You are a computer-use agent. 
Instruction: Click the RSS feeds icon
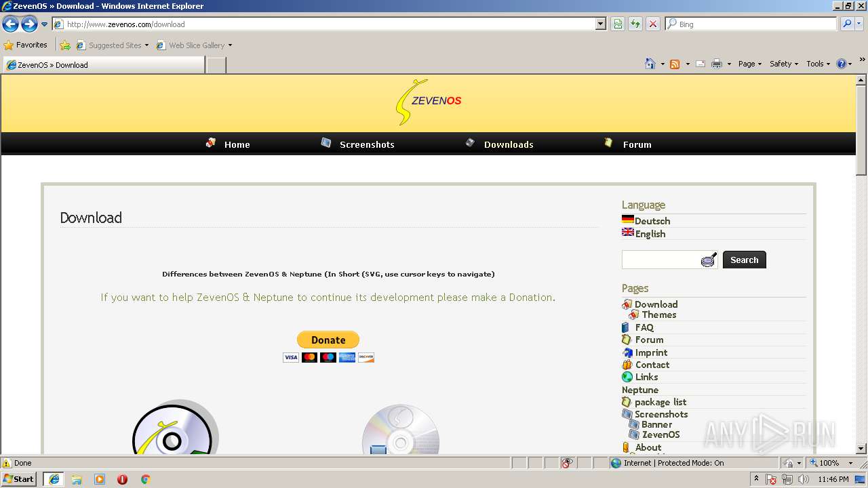pyautogui.click(x=675, y=64)
